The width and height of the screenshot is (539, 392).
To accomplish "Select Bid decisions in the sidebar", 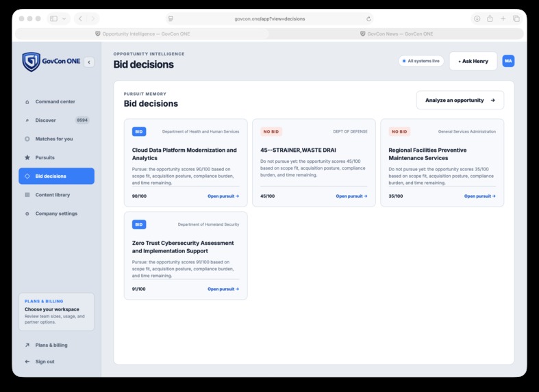I will [x=56, y=176].
